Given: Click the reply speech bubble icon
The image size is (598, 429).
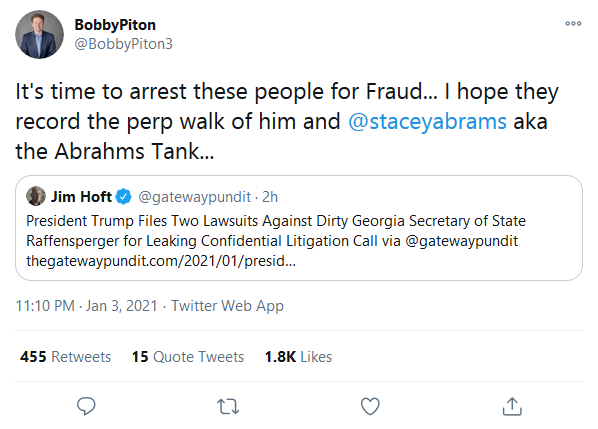Looking at the screenshot, I should coord(86,406).
